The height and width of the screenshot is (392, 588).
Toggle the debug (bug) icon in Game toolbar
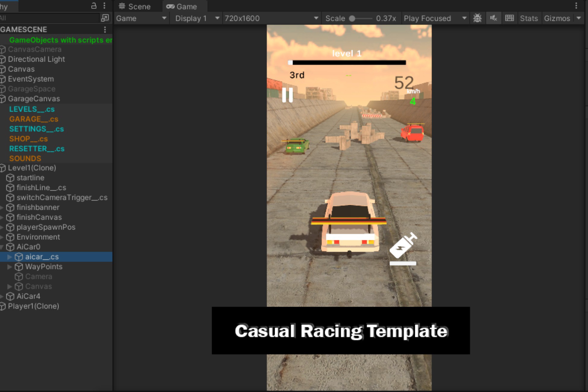(478, 18)
